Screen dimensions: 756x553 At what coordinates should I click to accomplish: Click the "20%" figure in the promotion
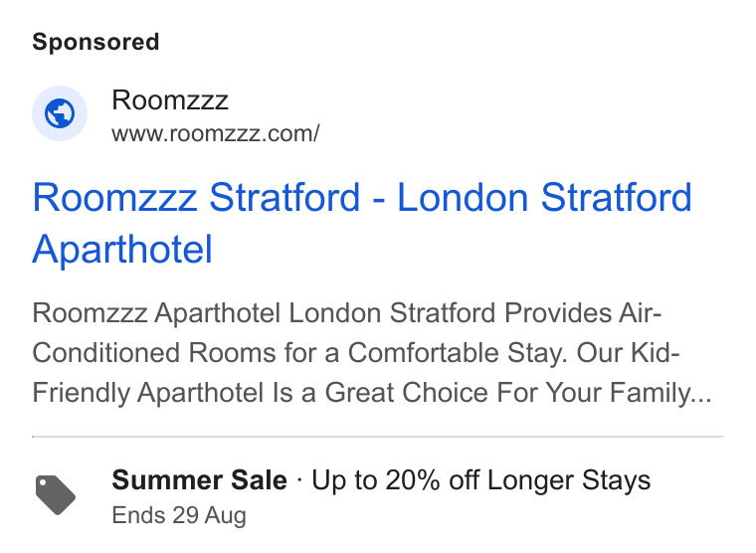[413, 480]
